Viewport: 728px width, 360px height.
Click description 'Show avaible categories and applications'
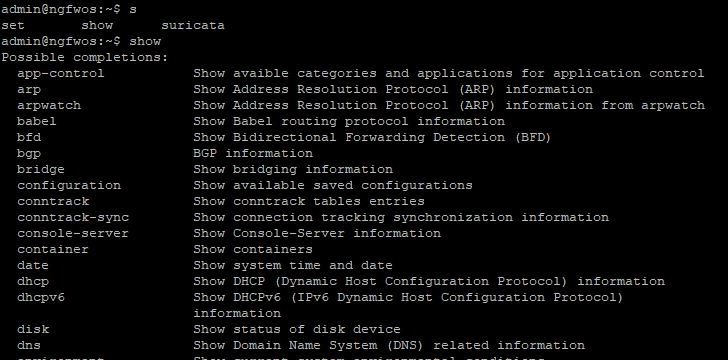[353, 73]
